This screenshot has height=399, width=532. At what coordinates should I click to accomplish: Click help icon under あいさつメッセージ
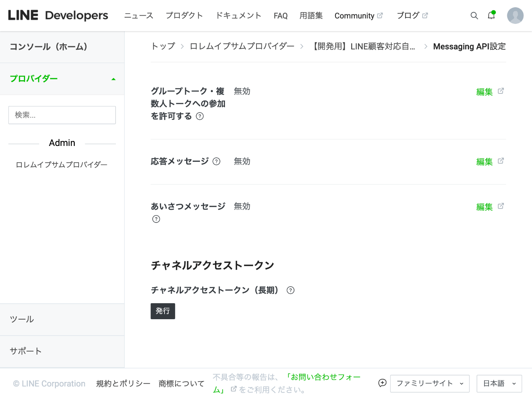[156, 219]
